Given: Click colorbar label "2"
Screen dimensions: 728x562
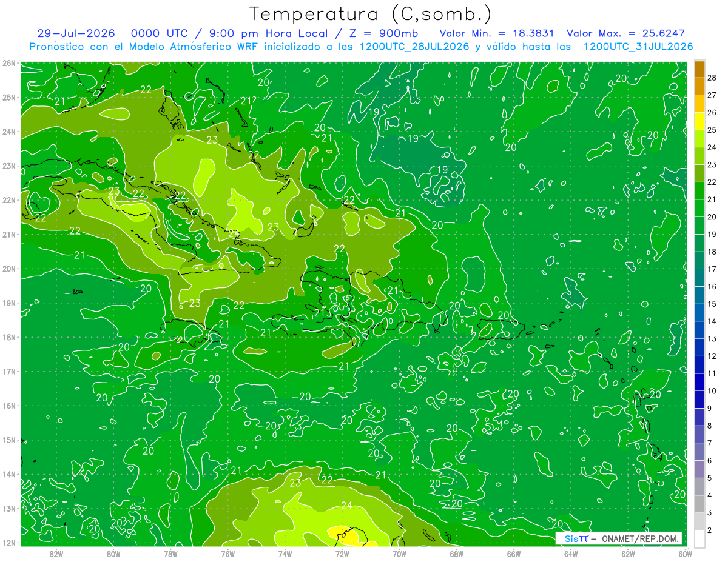Looking at the screenshot, I should [710, 530].
